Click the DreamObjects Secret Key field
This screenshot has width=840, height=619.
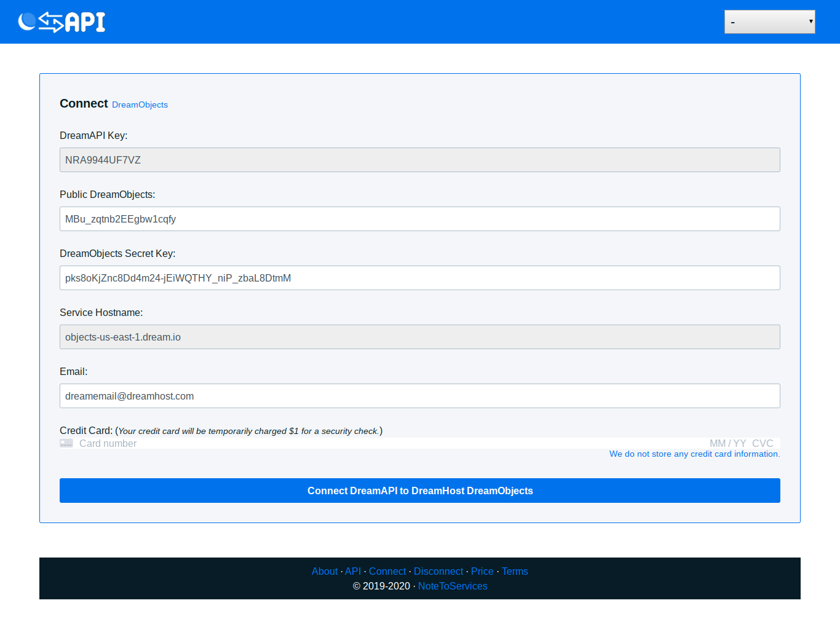click(x=420, y=278)
